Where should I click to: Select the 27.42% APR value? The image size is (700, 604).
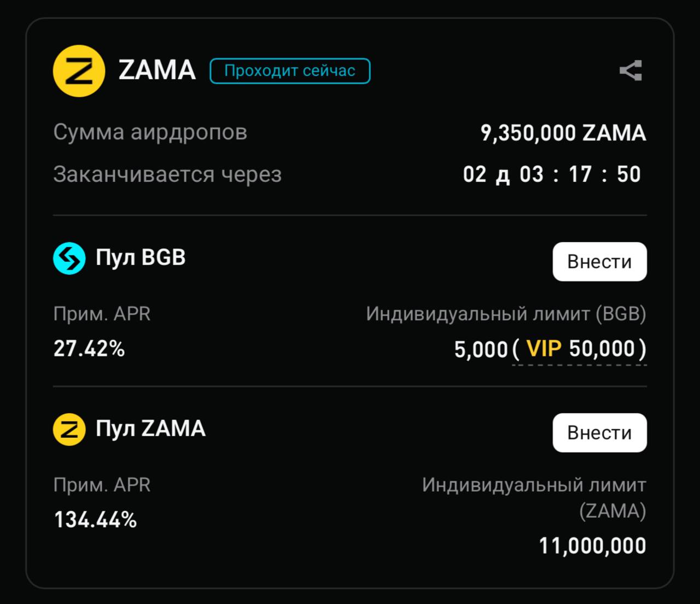[89, 348]
